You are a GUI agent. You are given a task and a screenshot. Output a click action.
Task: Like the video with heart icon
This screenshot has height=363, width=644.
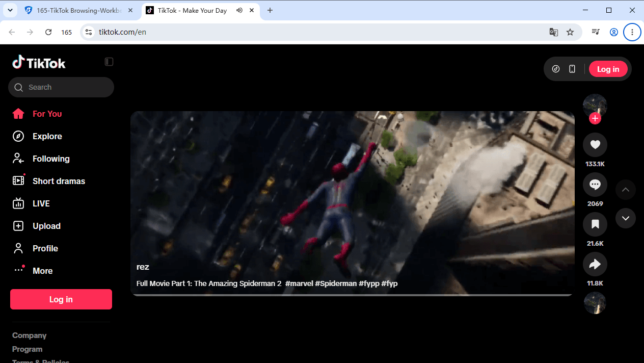point(595,145)
